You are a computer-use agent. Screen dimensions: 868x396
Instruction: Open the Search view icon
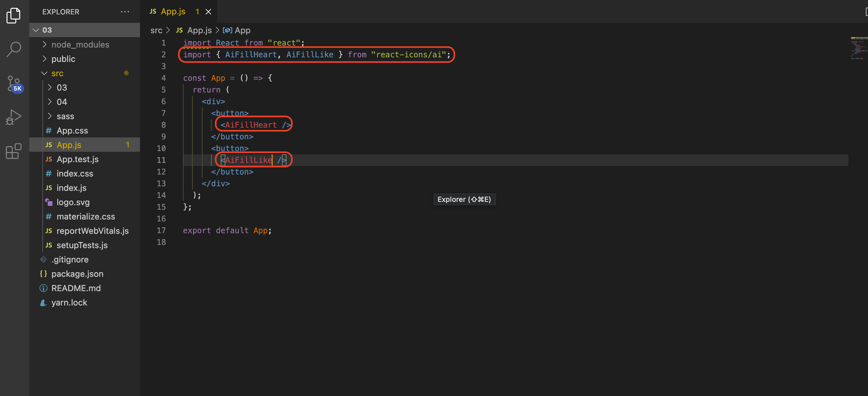pos(13,49)
